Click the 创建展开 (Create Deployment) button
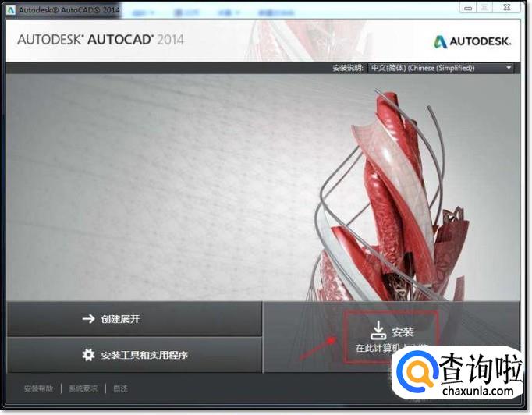 (x=134, y=319)
